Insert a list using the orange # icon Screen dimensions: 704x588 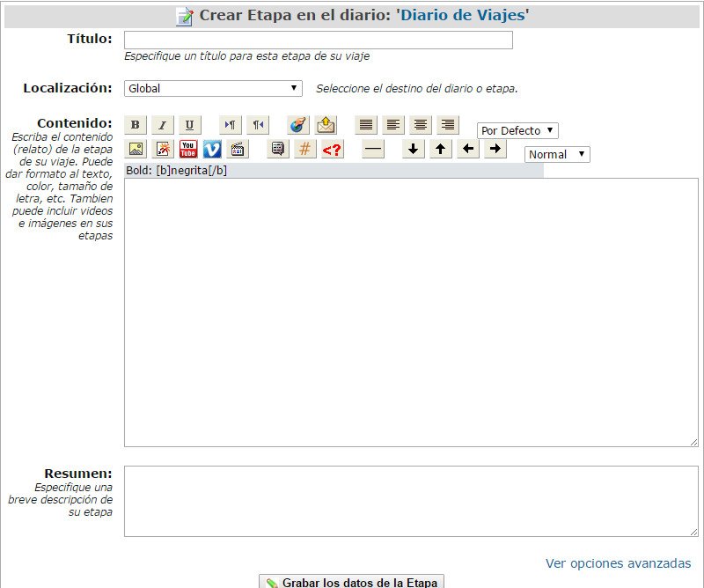click(x=305, y=149)
